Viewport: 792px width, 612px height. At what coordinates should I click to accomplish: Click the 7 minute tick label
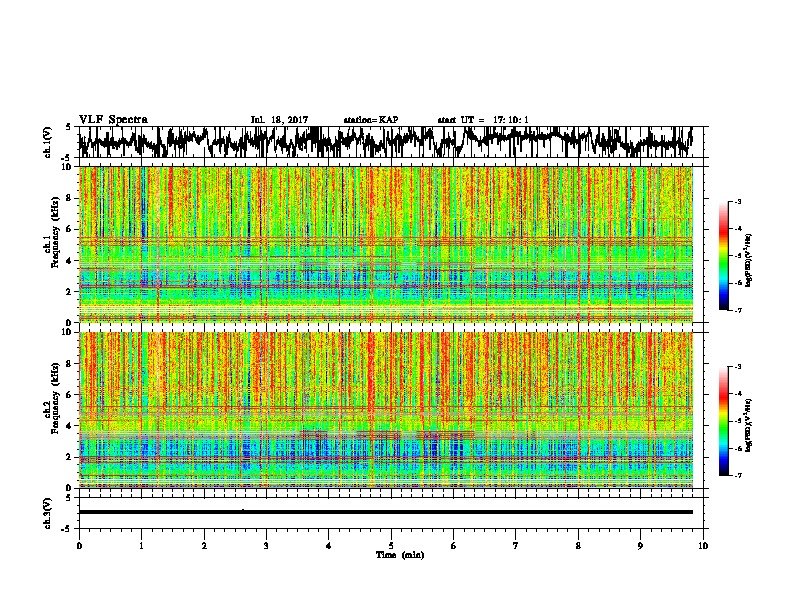(516, 546)
